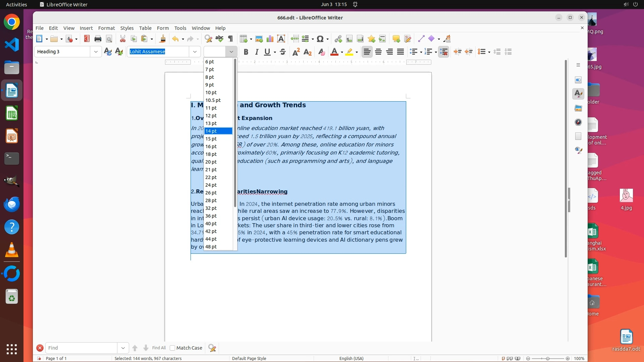The image size is (644, 362).
Task: Click into the Find text field
Action: 81,348
